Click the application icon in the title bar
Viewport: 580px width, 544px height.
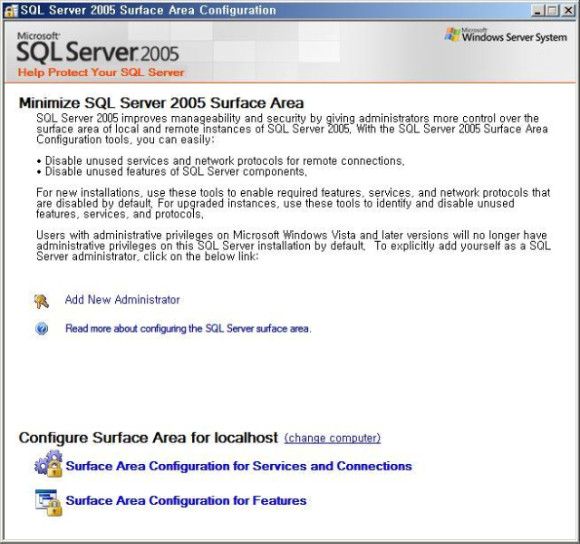10,10
